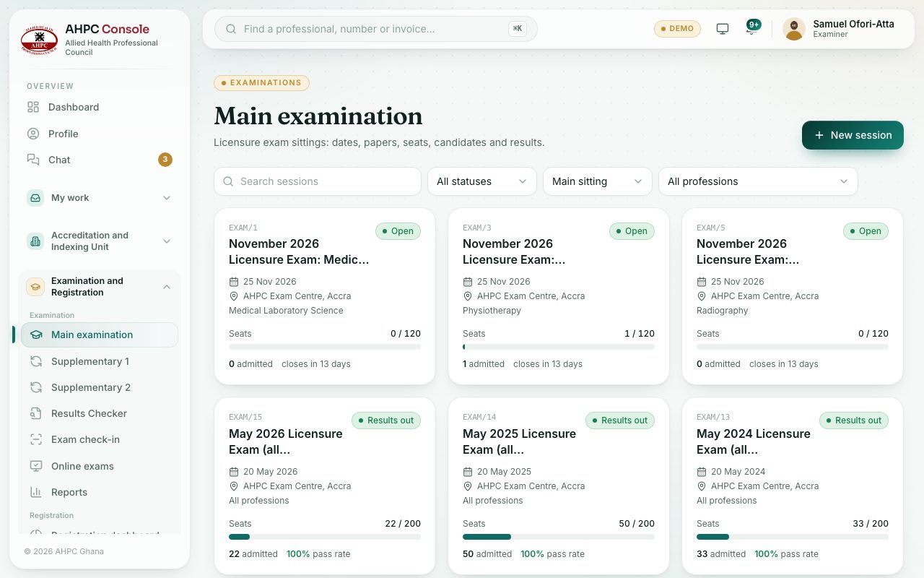Focus the Search sessions field
This screenshot has height=578, width=924.
318,181
